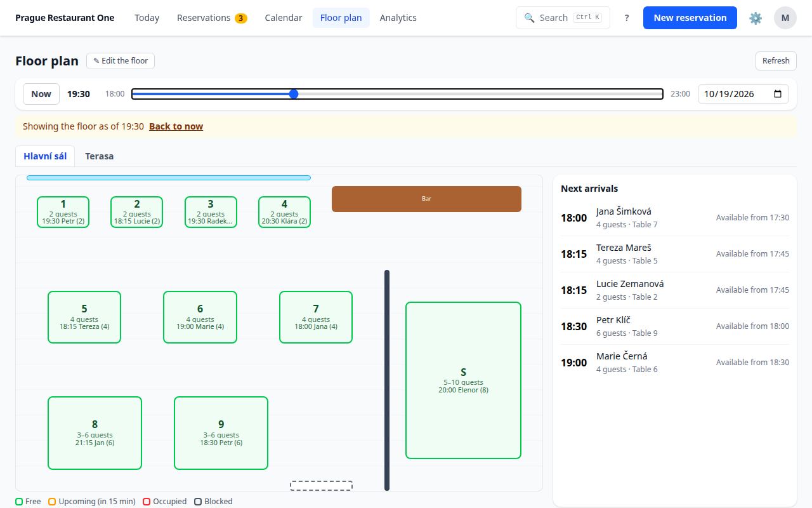Select the large table S

pos(463,380)
